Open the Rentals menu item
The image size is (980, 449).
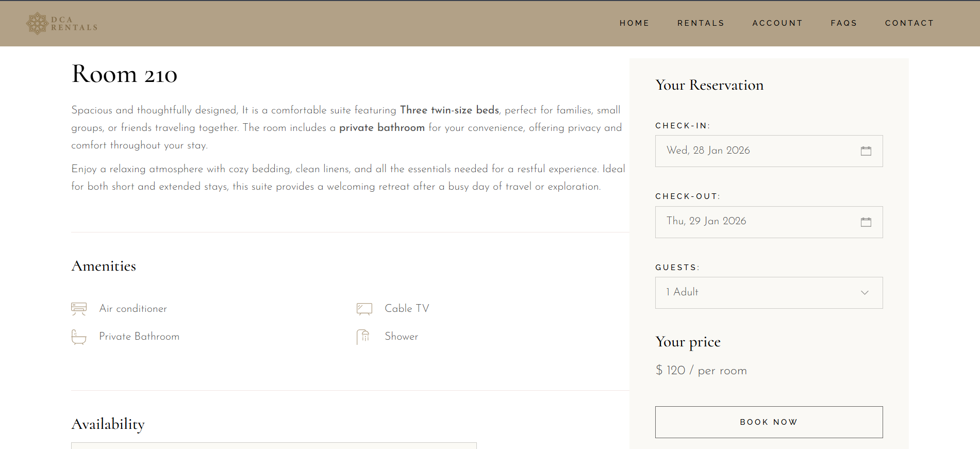coord(701,23)
